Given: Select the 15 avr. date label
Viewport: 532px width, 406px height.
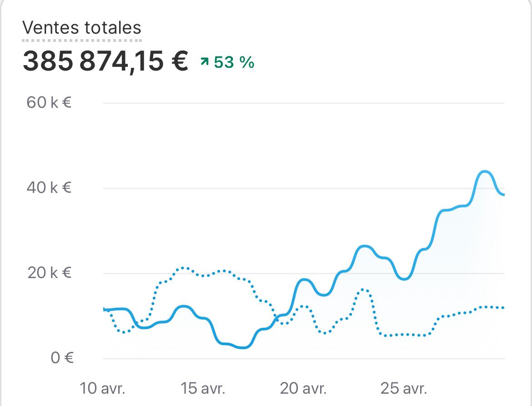Looking at the screenshot, I should tap(203, 389).
